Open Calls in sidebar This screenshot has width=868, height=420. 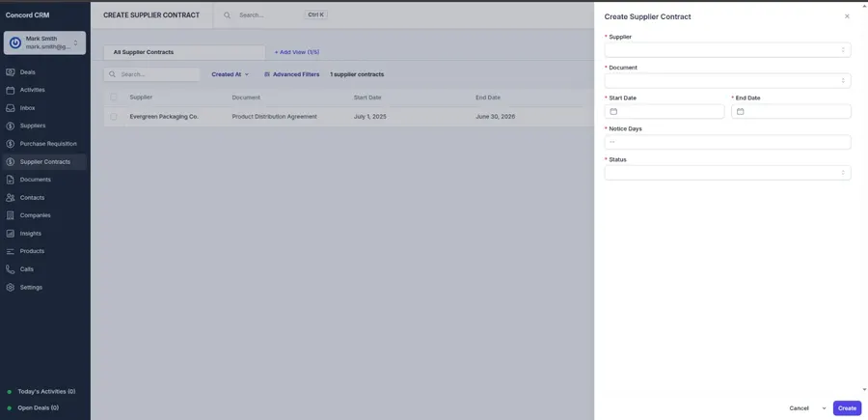[27, 269]
